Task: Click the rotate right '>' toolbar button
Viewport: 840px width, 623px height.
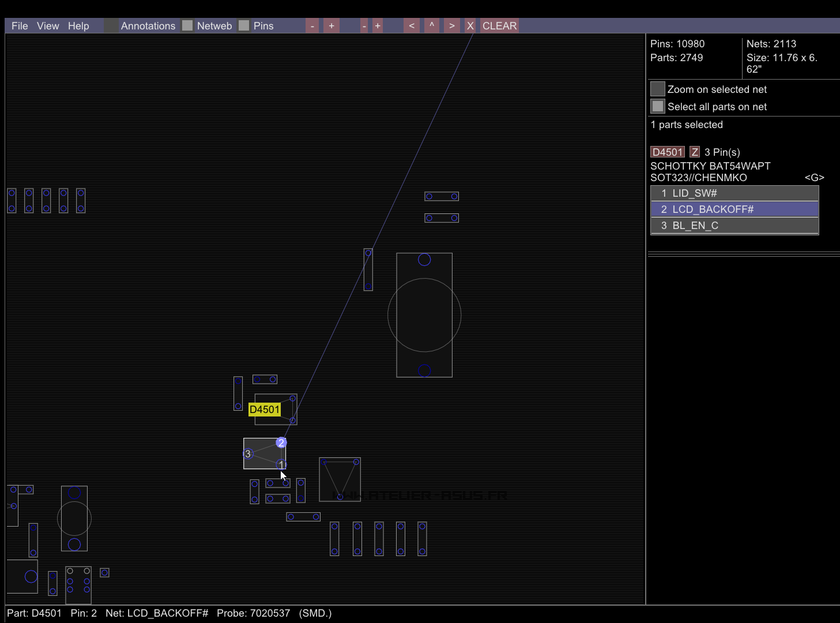Action: click(x=451, y=26)
